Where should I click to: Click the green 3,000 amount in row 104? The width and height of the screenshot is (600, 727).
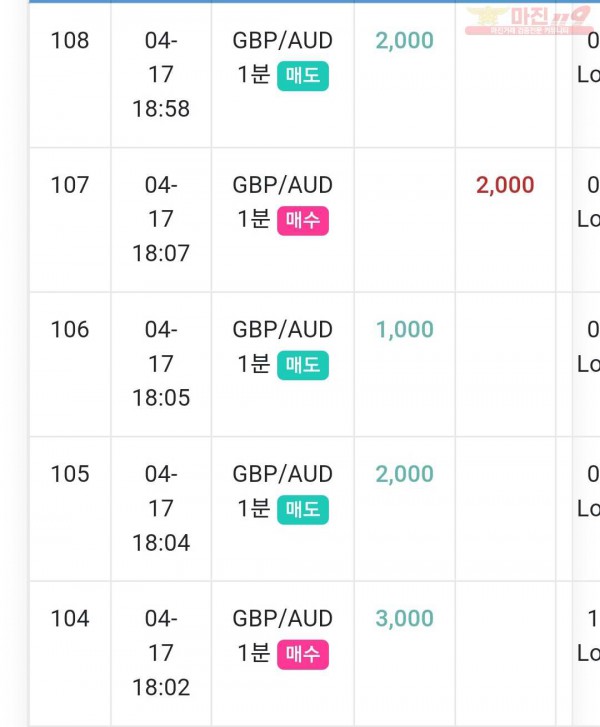[x=404, y=619]
